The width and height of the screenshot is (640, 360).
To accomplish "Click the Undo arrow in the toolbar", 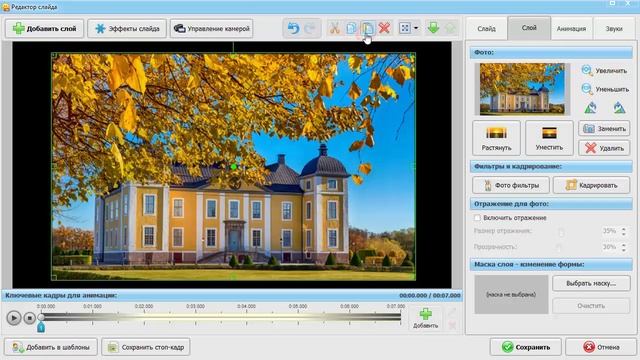I will coord(293,28).
